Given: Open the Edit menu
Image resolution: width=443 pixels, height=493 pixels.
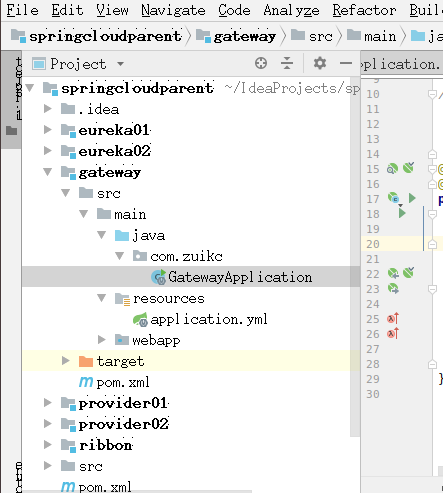Looking at the screenshot, I should point(67,10).
